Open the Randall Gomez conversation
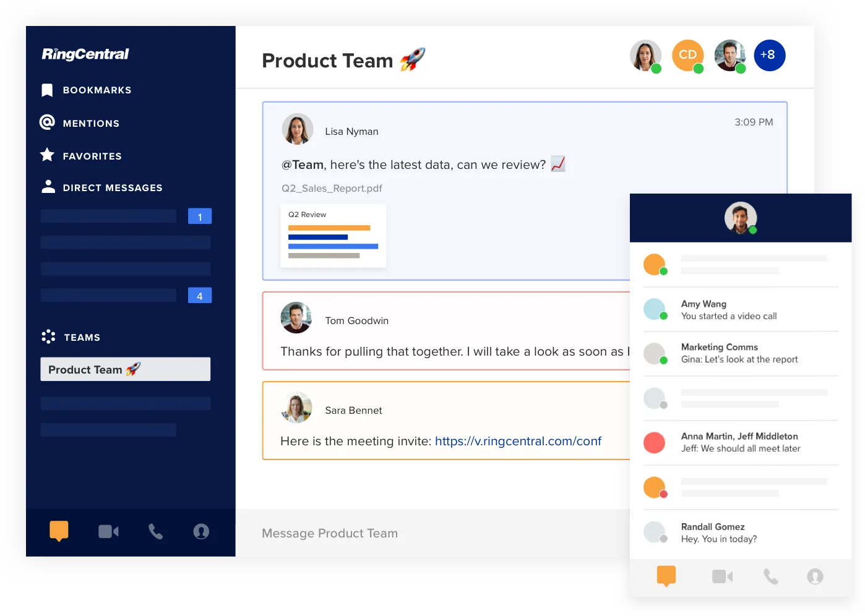 point(740,533)
